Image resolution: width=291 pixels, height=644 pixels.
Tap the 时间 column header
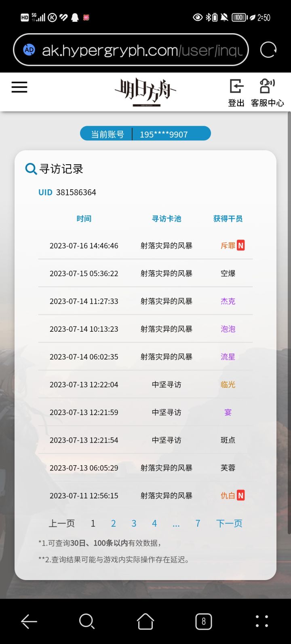tap(84, 219)
